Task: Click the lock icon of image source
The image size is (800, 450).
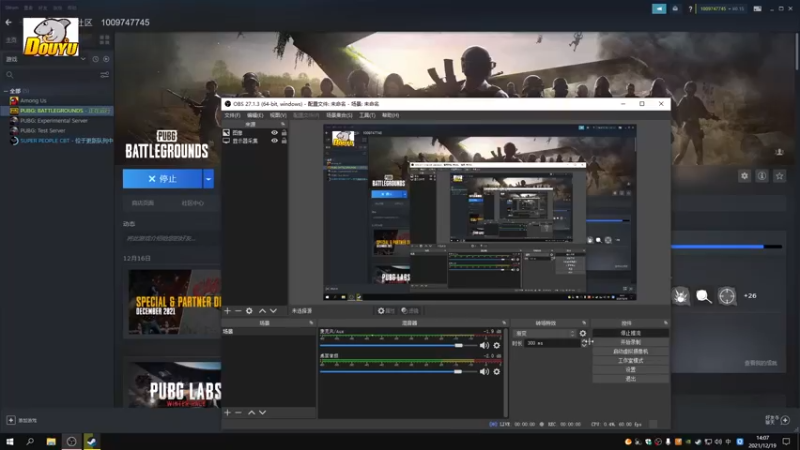Action: tap(285, 132)
